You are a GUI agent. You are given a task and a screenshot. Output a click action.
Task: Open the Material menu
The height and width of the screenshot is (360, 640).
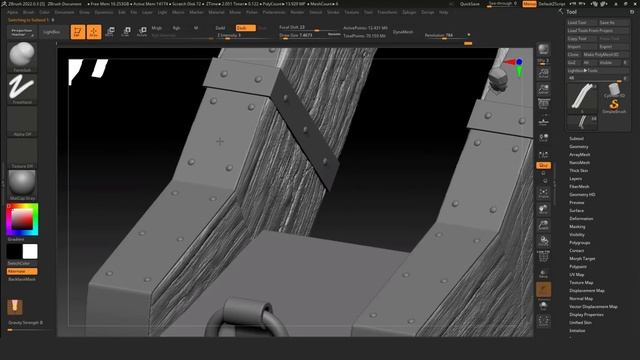coord(216,12)
